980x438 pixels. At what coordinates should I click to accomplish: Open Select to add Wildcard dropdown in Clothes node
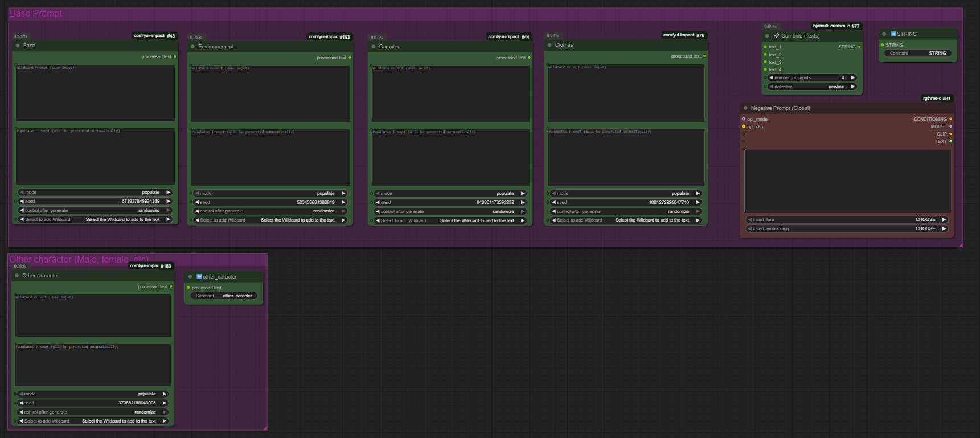point(625,220)
